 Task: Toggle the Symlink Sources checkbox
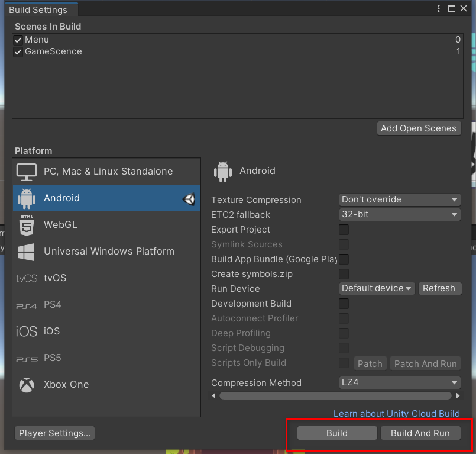coord(344,244)
